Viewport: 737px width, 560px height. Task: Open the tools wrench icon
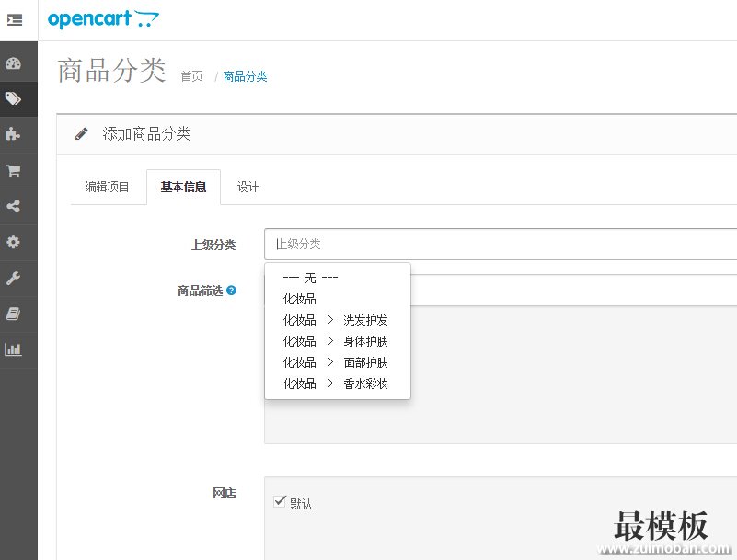[14, 278]
